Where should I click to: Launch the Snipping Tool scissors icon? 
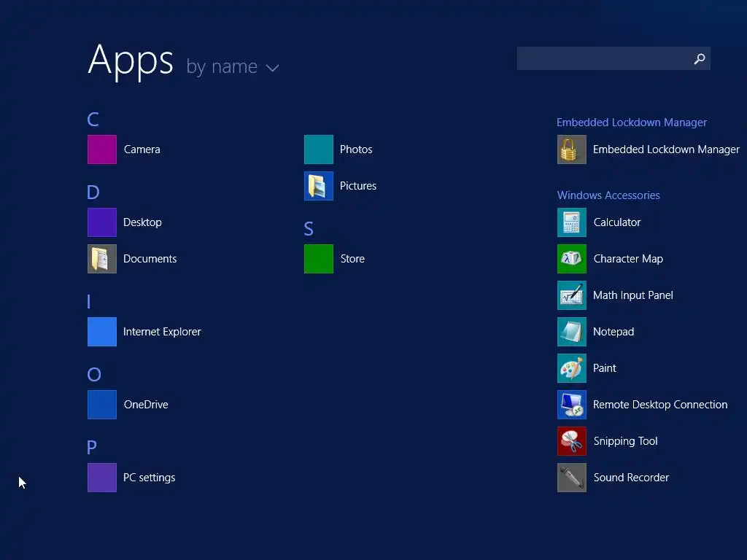pyautogui.click(x=572, y=441)
